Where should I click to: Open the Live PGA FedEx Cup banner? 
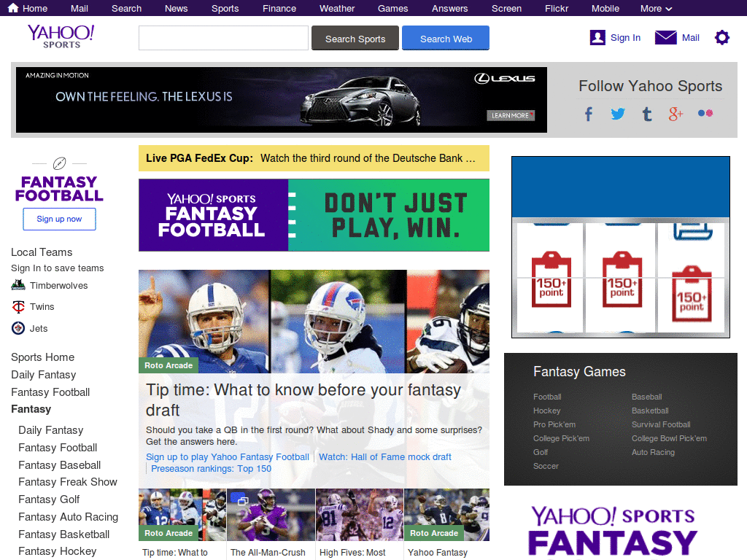tap(314, 158)
